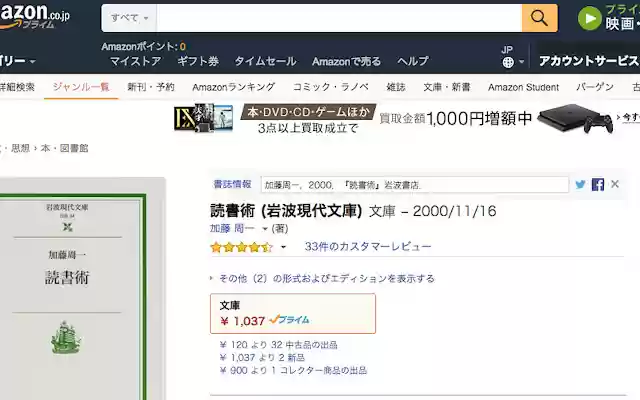Open ¥120 より 32 中古品の出品 link
640x400 pixels.
click(x=278, y=345)
